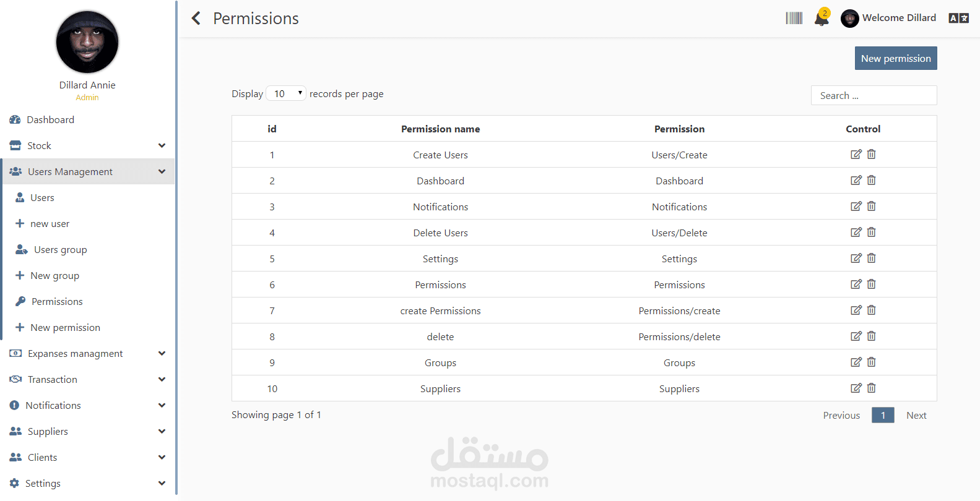Click the edit icon for Settings permission
The height and width of the screenshot is (501, 980).
tap(856, 259)
